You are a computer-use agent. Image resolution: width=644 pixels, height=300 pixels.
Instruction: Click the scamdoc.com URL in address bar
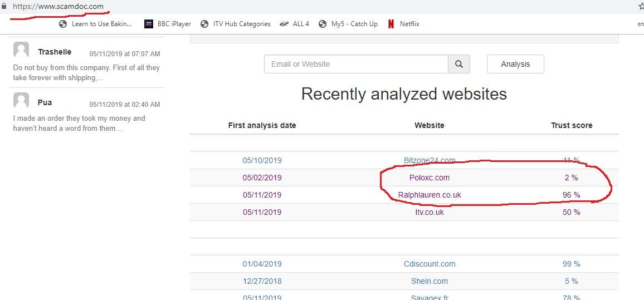pyautogui.click(x=58, y=7)
